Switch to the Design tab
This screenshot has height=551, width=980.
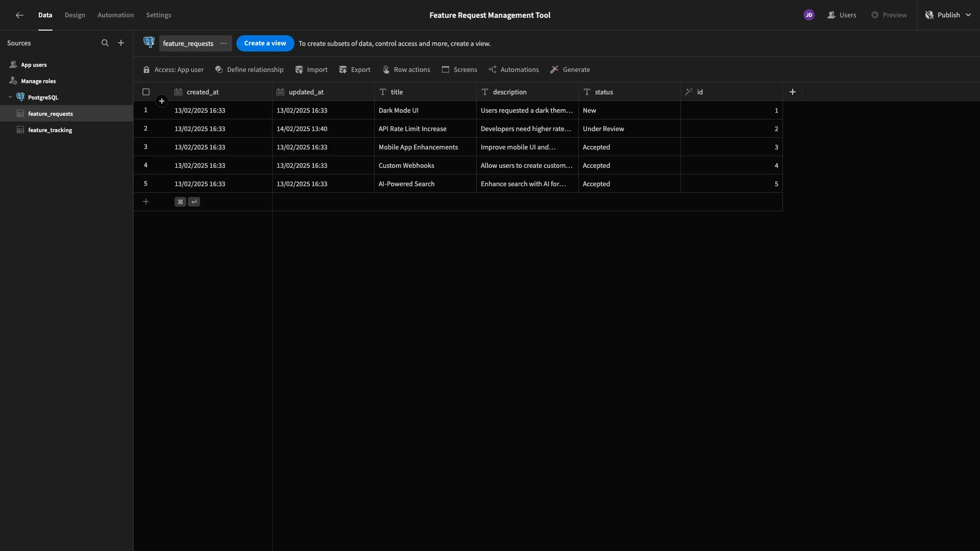point(75,15)
